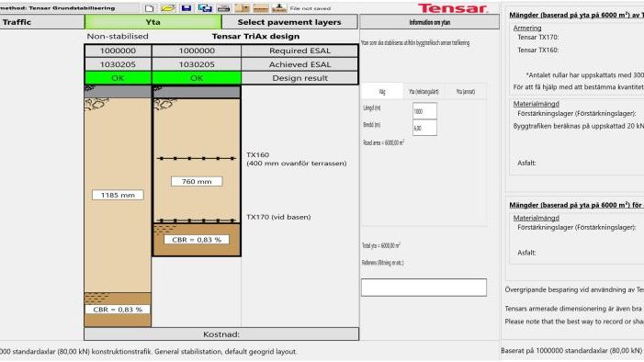Click the single geogrid layer toolbar icon
The width and height of the screenshot is (644, 362).
pyautogui.click(x=261, y=7)
